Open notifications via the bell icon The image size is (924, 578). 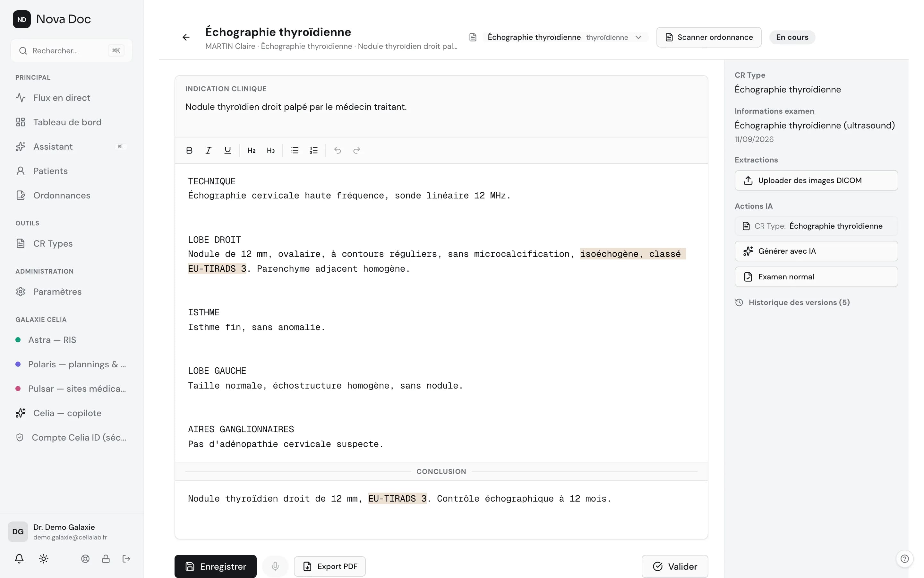pyautogui.click(x=19, y=558)
